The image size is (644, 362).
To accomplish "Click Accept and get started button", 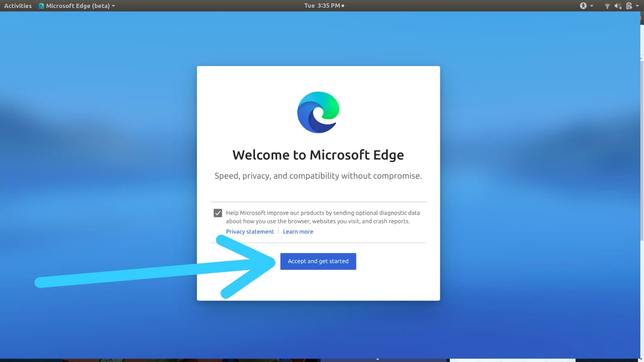I will (x=318, y=261).
